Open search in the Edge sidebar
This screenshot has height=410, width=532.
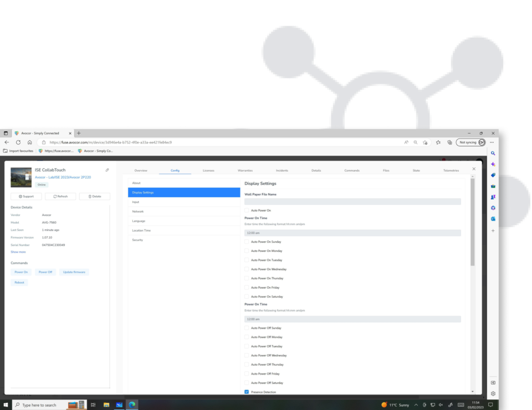pos(493,153)
